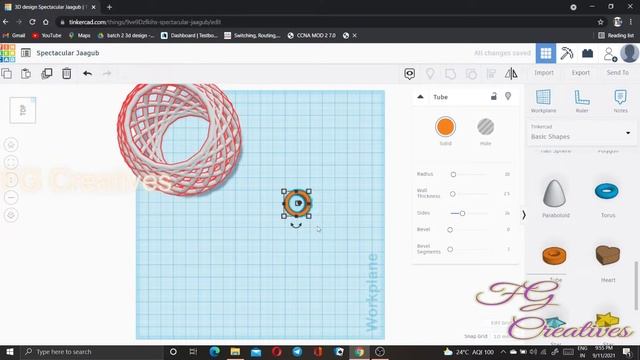Click the Mirror tool icon
This screenshot has width=640, height=360.
coord(511,73)
